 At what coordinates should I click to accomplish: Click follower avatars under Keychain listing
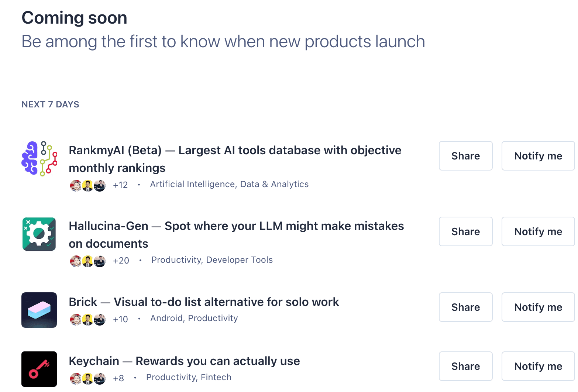pyautogui.click(x=88, y=378)
